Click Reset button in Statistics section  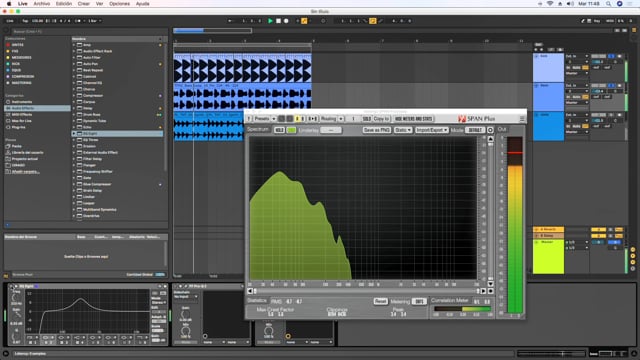point(380,301)
